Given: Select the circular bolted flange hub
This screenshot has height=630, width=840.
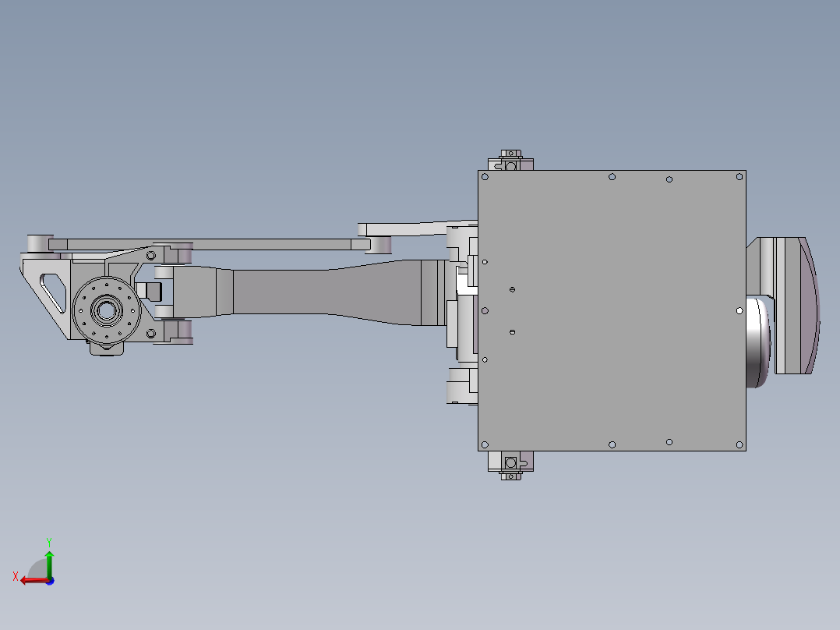Looking at the screenshot, I should pos(107,310).
